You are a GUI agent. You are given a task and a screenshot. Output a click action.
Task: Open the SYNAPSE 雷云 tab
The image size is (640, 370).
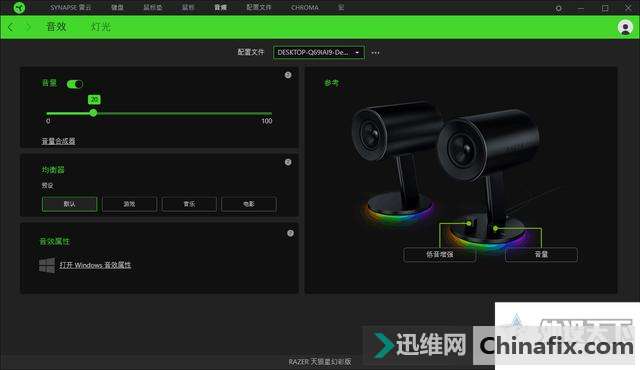click(71, 7)
